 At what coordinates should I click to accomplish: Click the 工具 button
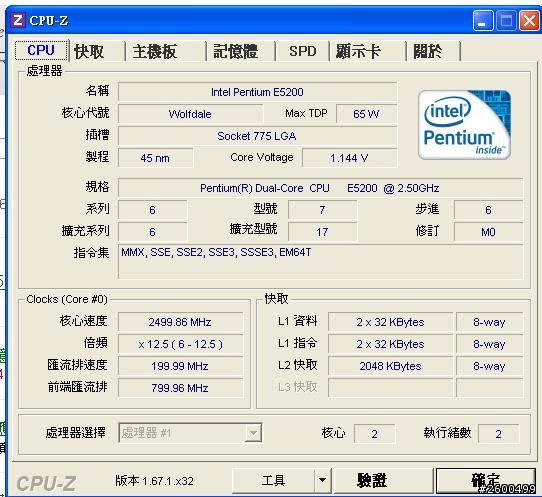pyautogui.click(x=273, y=480)
